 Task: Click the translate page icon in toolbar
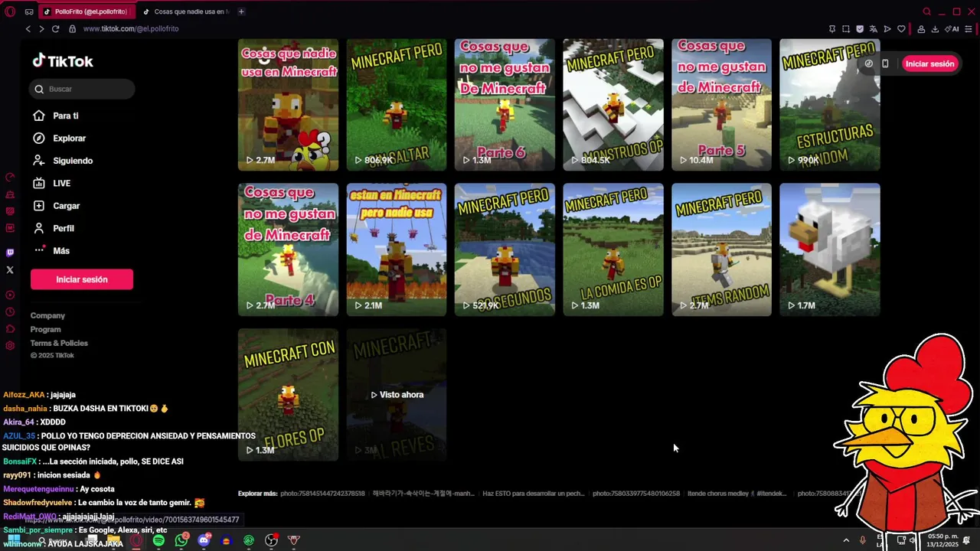click(x=874, y=29)
